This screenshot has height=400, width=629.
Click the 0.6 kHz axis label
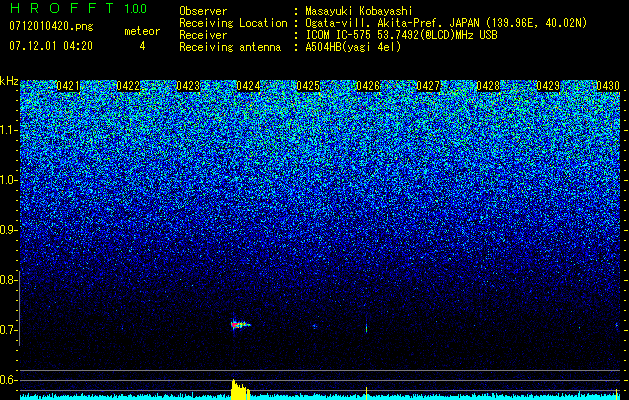click(x=8, y=380)
